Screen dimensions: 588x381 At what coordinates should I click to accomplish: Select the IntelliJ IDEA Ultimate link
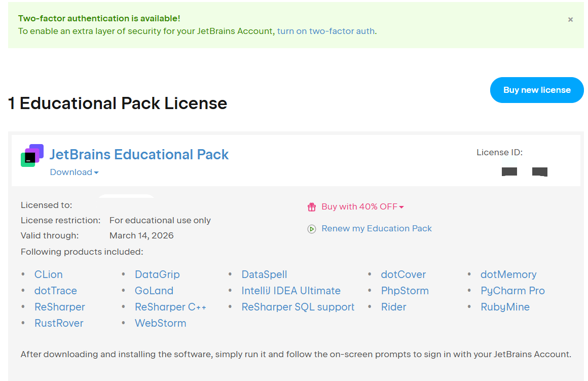(x=291, y=291)
